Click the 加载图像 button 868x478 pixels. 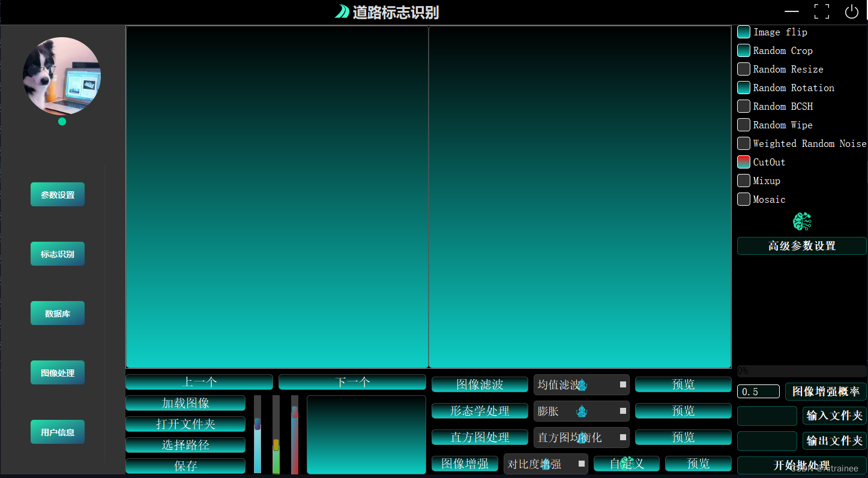(x=185, y=403)
